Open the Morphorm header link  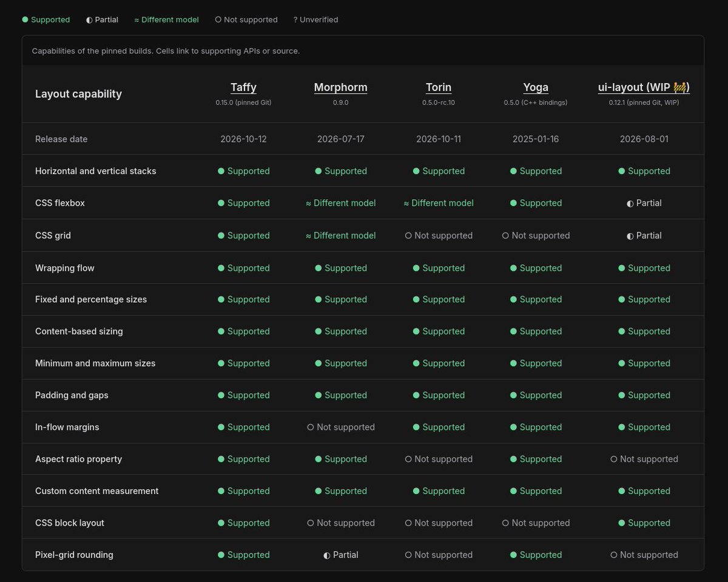pyautogui.click(x=340, y=87)
